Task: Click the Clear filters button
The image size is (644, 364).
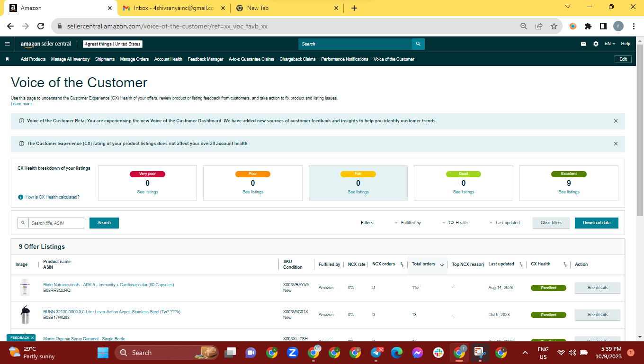Action: (x=551, y=223)
